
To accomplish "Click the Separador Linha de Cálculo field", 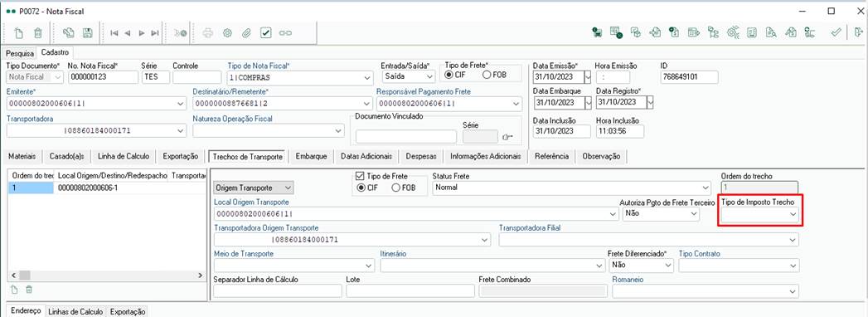I will point(278,291).
